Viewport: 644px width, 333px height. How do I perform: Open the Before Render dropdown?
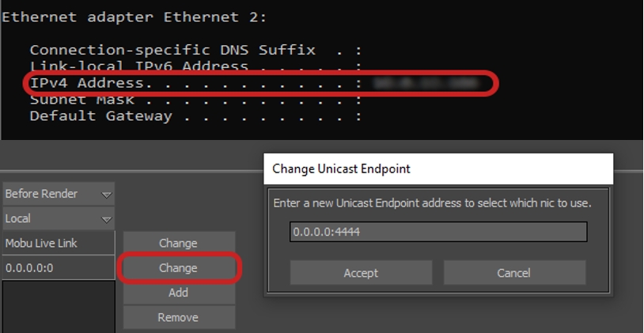(x=59, y=194)
